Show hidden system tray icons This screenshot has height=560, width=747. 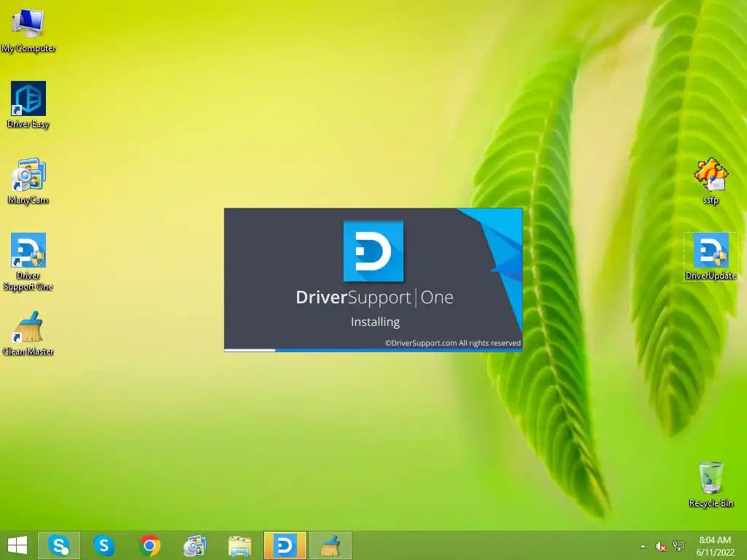[643, 546]
